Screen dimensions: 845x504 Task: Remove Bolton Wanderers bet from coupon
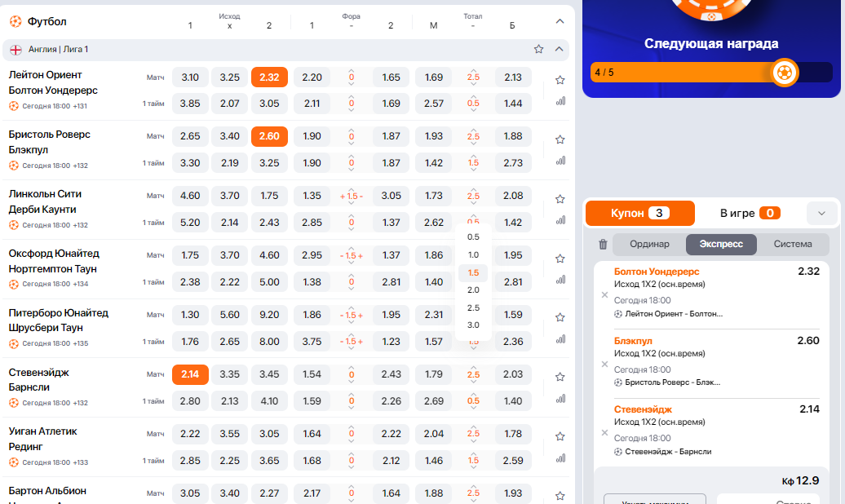[604, 294]
